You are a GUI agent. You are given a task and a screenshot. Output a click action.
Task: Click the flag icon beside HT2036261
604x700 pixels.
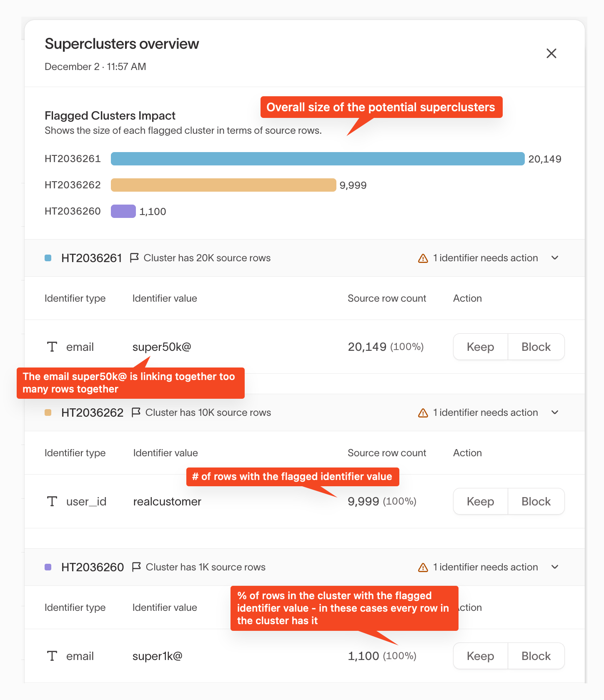(134, 258)
